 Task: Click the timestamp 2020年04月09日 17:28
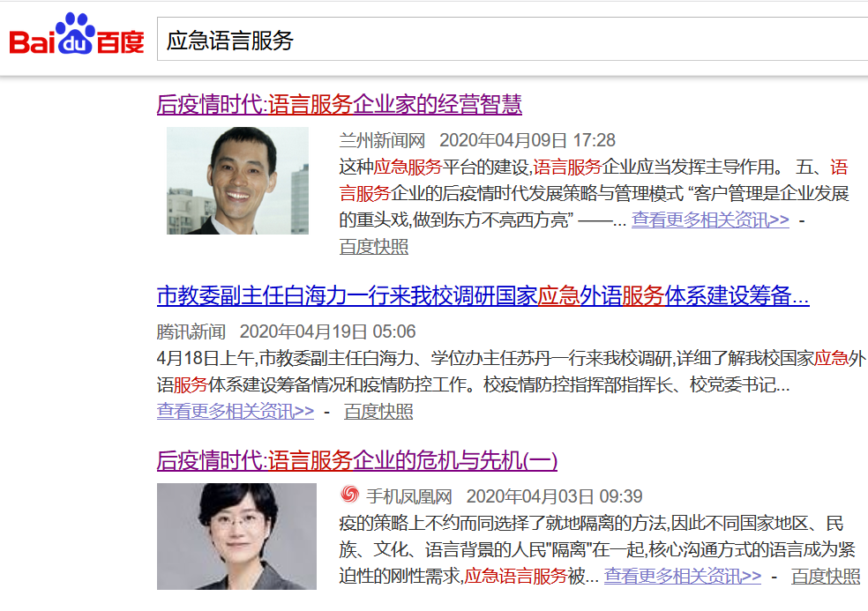click(x=527, y=140)
